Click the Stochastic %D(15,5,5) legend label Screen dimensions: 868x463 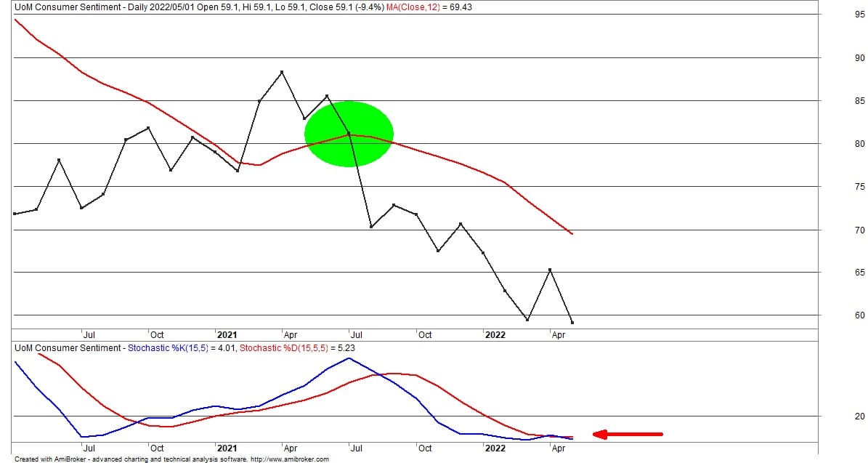[285, 348]
